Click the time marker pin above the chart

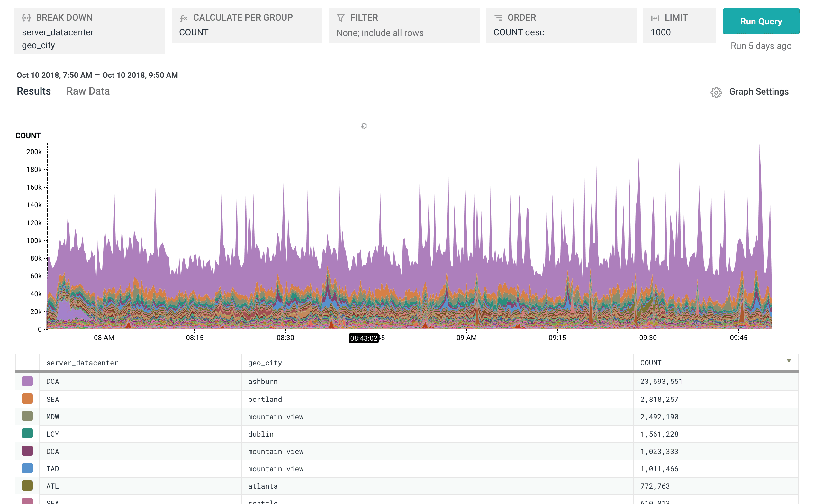coord(363,126)
